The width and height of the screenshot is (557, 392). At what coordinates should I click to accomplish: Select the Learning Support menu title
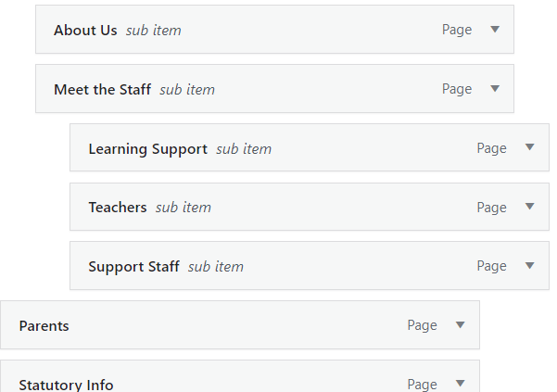147,148
